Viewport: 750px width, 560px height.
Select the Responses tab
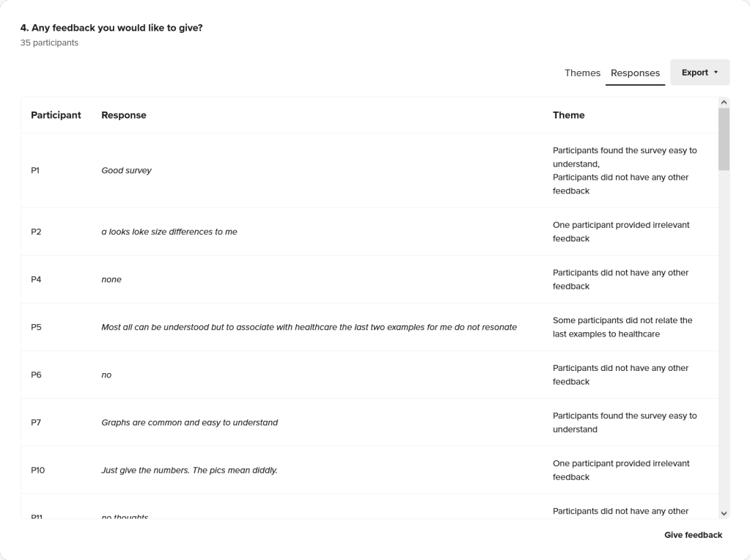(635, 73)
